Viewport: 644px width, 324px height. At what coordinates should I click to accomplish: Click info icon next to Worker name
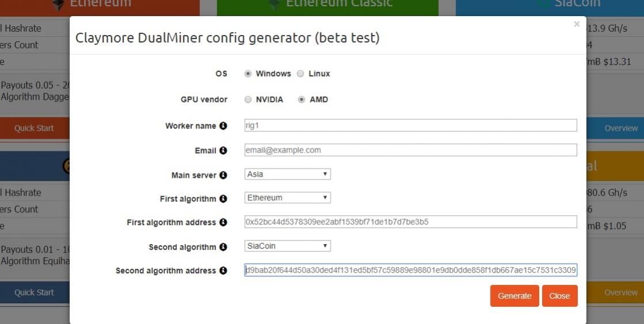pos(223,126)
